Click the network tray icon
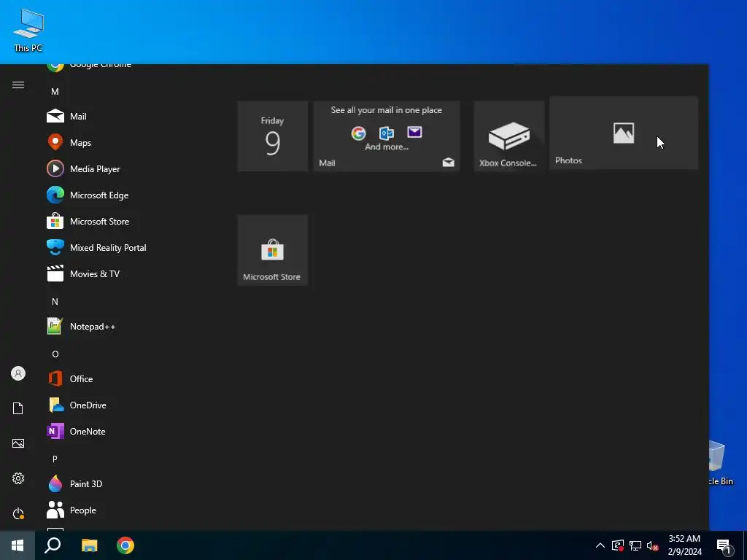 [x=635, y=545]
